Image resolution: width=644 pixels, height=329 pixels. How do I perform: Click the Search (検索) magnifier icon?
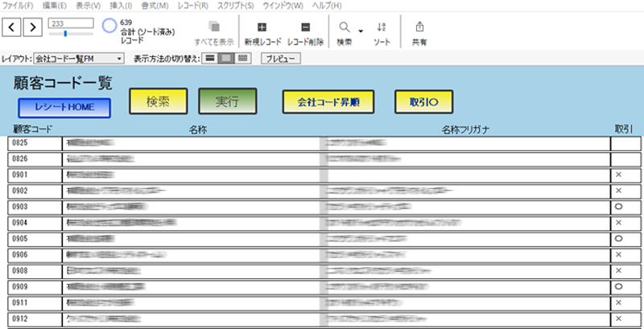[345, 27]
